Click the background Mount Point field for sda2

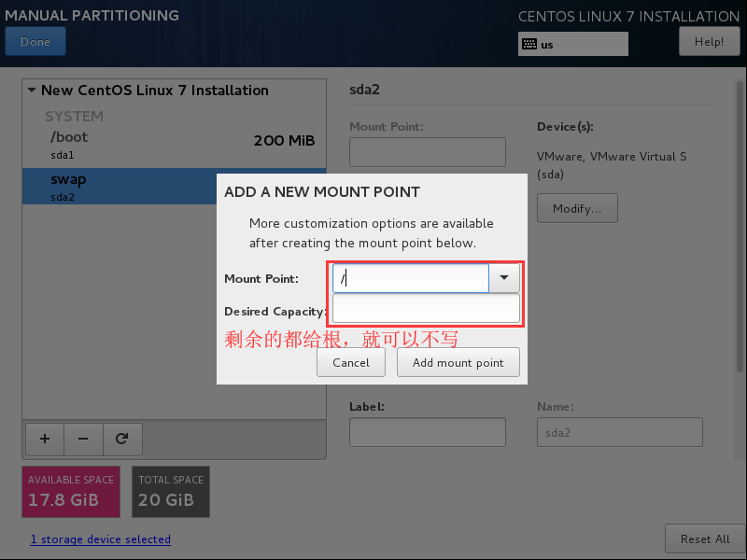click(428, 152)
